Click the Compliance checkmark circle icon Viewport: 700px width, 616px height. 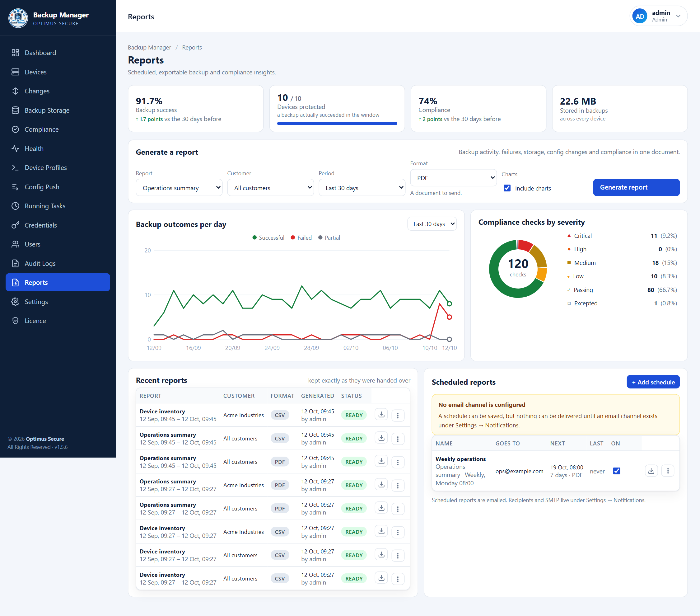(16, 129)
